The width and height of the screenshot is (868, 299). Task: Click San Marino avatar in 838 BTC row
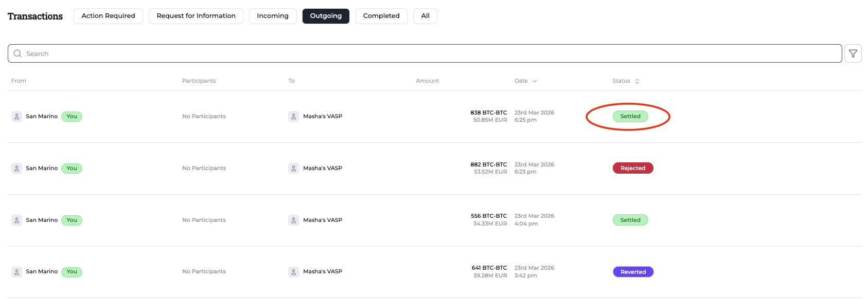coord(17,117)
